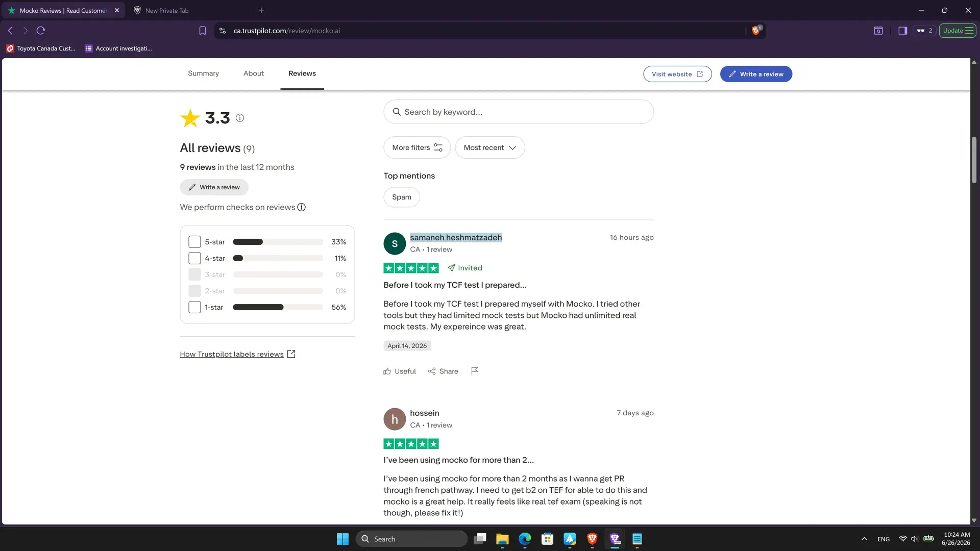Open the 'More filters' panel
Viewport: 980px width, 551px height.
tap(417, 147)
